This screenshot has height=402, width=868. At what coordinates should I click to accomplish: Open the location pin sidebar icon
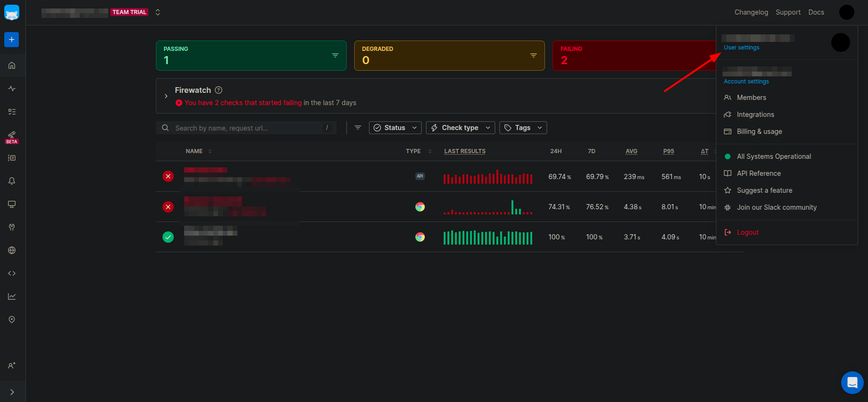[x=12, y=320]
